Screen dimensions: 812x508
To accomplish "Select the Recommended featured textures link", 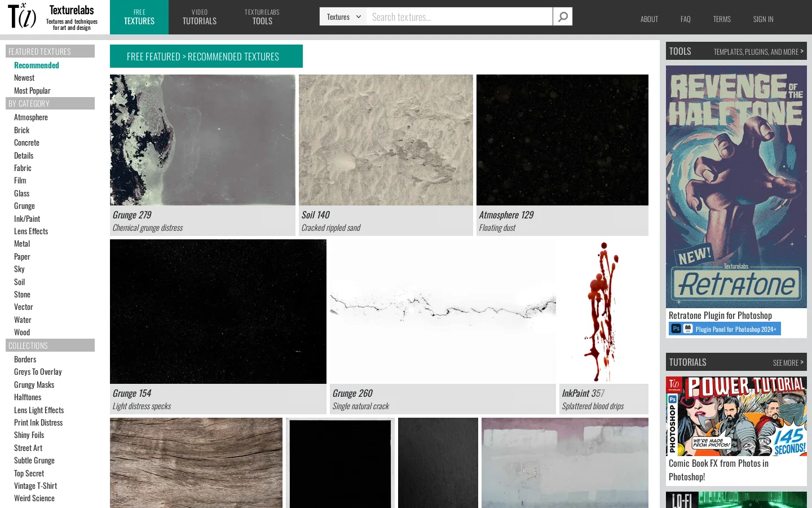I will point(37,65).
